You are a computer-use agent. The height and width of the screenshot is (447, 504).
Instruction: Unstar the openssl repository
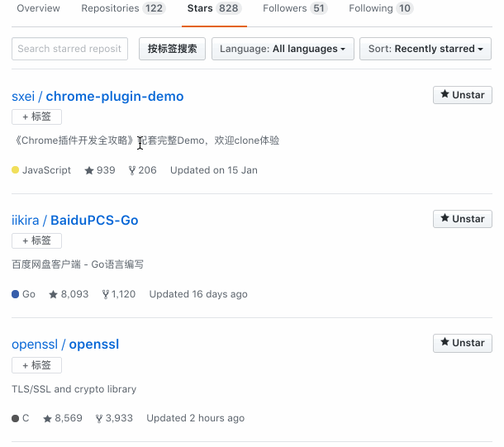[x=462, y=343]
